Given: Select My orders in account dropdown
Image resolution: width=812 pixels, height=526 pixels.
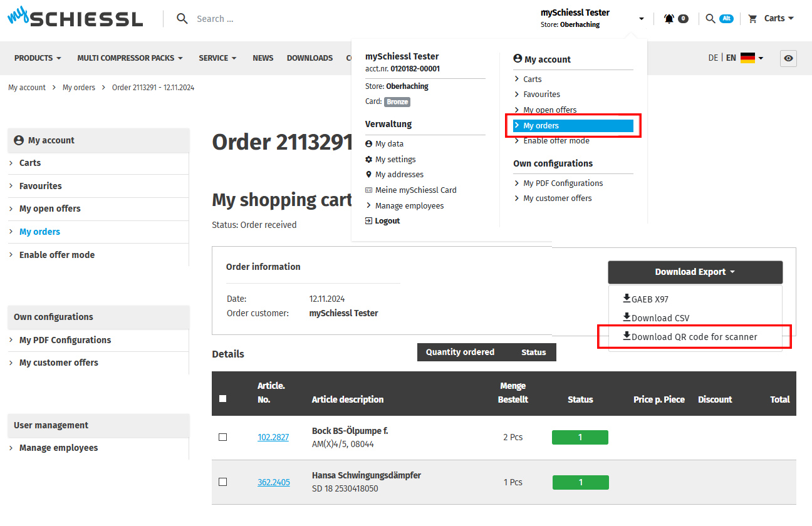Looking at the screenshot, I should click(541, 126).
